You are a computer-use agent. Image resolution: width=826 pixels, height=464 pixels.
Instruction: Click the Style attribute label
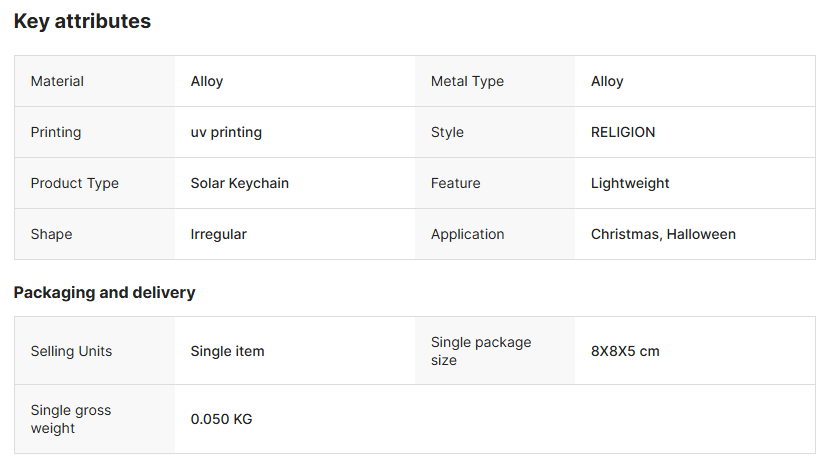pyautogui.click(x=447, y=132)
